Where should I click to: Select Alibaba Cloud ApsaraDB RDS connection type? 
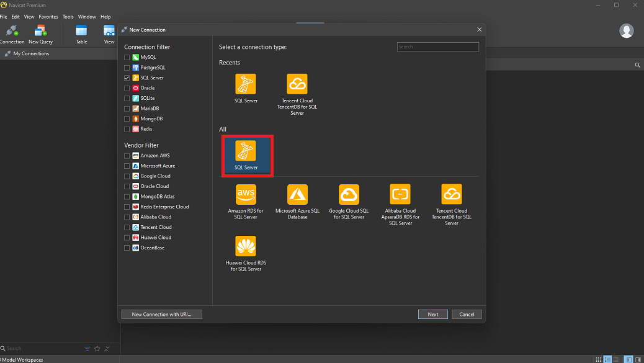pyautogui.click(x=400, y=194)
